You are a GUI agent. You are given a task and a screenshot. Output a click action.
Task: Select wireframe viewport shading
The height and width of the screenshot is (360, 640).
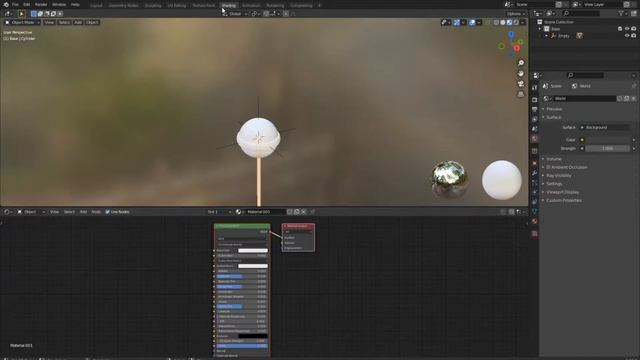[x=496, y=22]
